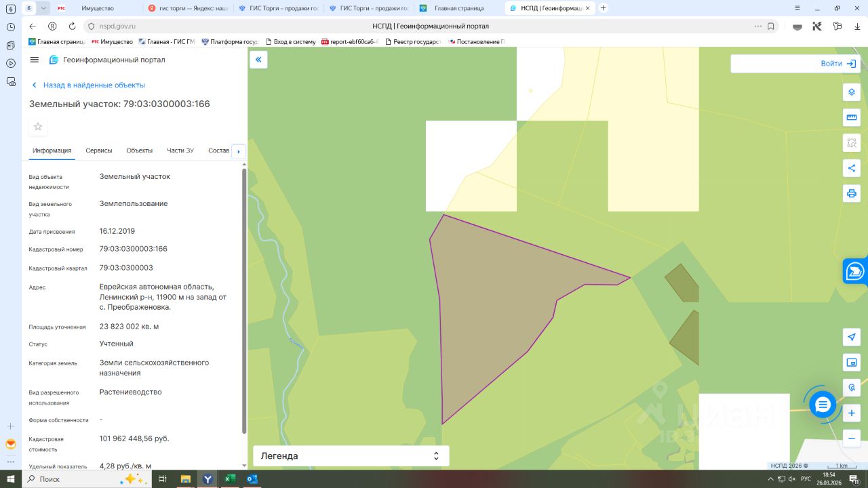Click the map rotation/compass reset icon
The height and width of the screenshot is (488, 868).
point(852,388)
